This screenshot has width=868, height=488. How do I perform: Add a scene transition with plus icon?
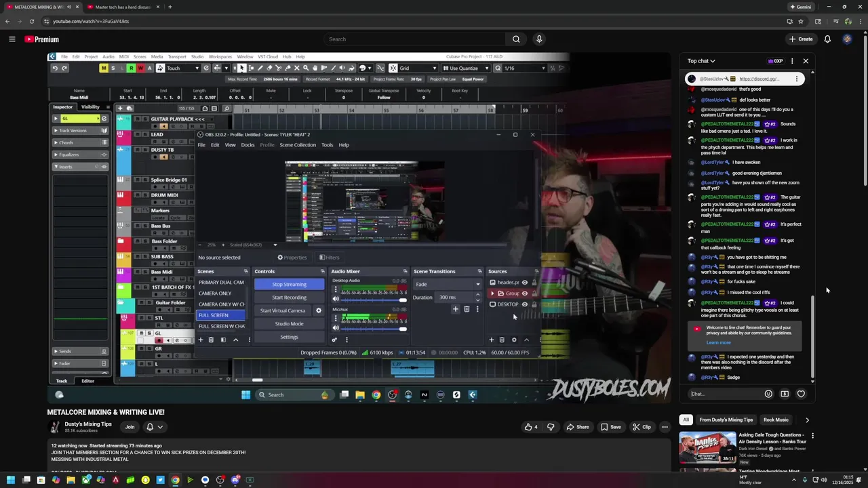(x=455, y=309)
